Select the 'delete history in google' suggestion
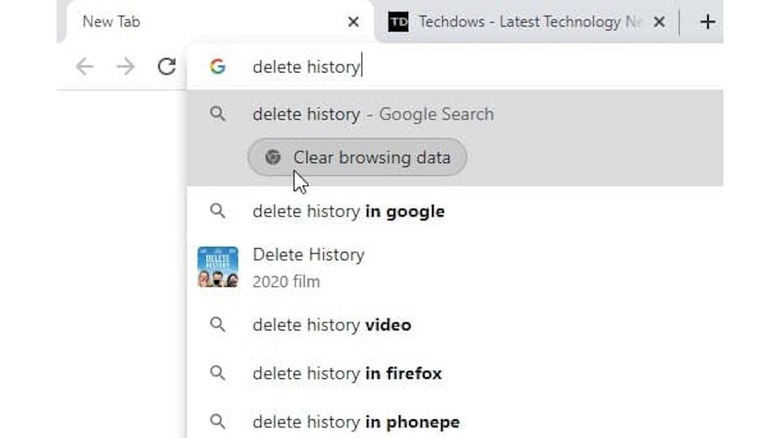This screenshot has width=780, height=438. pos(348,211)
